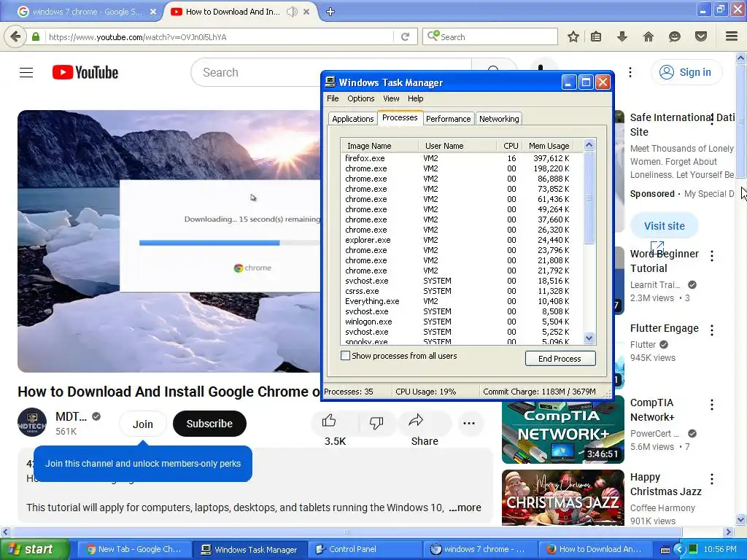Image resolution: width=747 pixels, height=560 pixels.
Task: Click the Firefox back arrow button
Action: (x=15, y=36)
